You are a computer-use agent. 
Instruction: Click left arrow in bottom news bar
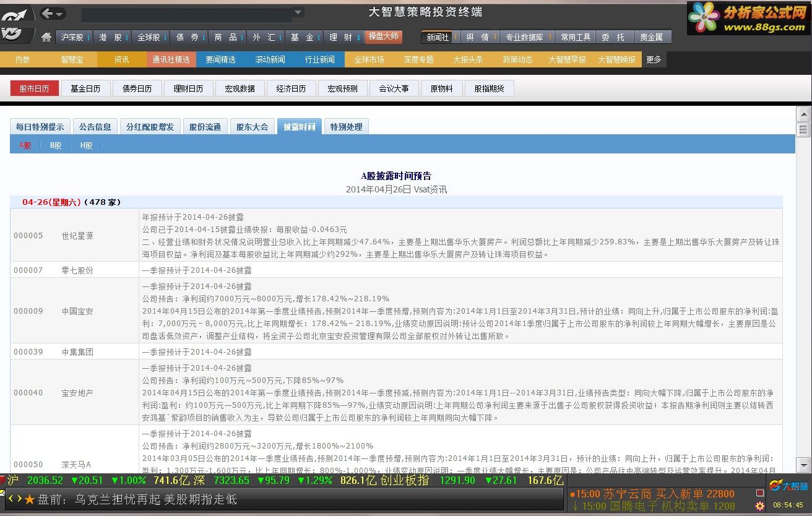pyautogui.click(x=11, y=499)
